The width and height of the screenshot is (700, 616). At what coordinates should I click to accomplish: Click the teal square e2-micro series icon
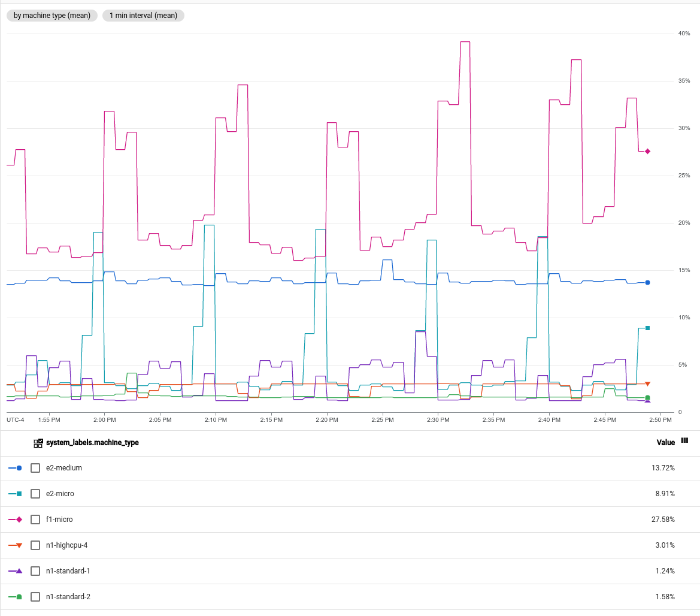14,493
